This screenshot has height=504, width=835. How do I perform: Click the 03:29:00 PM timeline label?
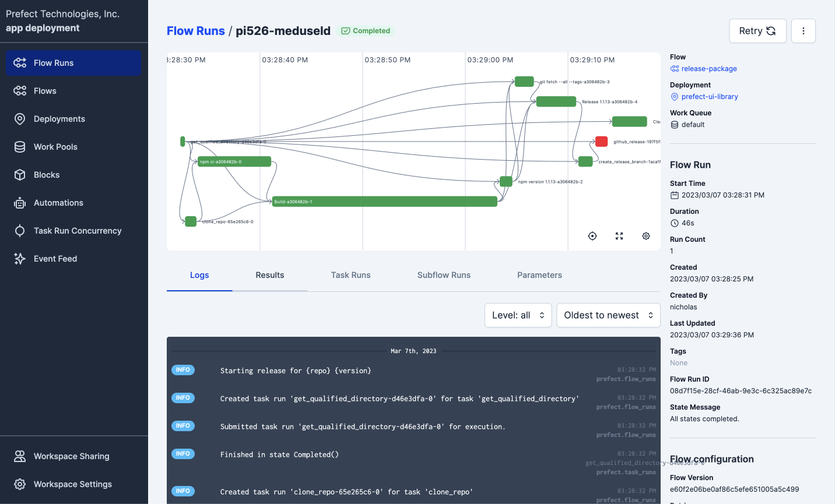click(x=490, y=60)
